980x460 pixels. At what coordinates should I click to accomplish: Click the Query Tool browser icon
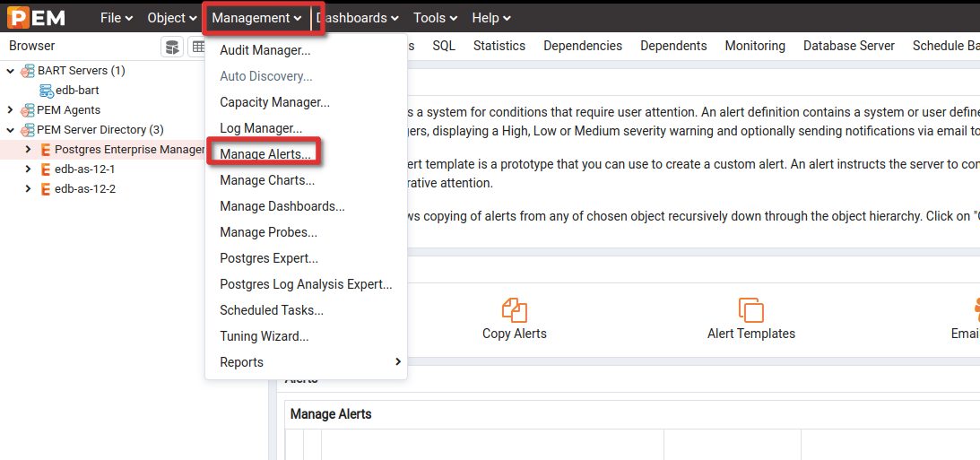(172, 47)
